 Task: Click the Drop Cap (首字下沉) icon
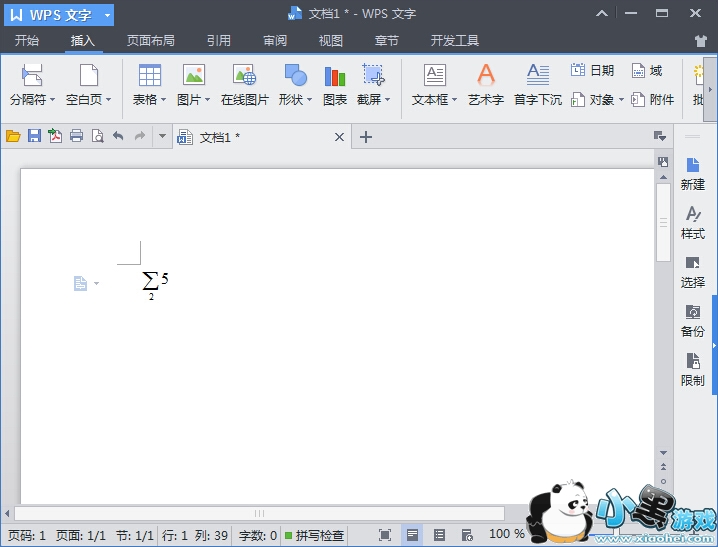[538, 75]
